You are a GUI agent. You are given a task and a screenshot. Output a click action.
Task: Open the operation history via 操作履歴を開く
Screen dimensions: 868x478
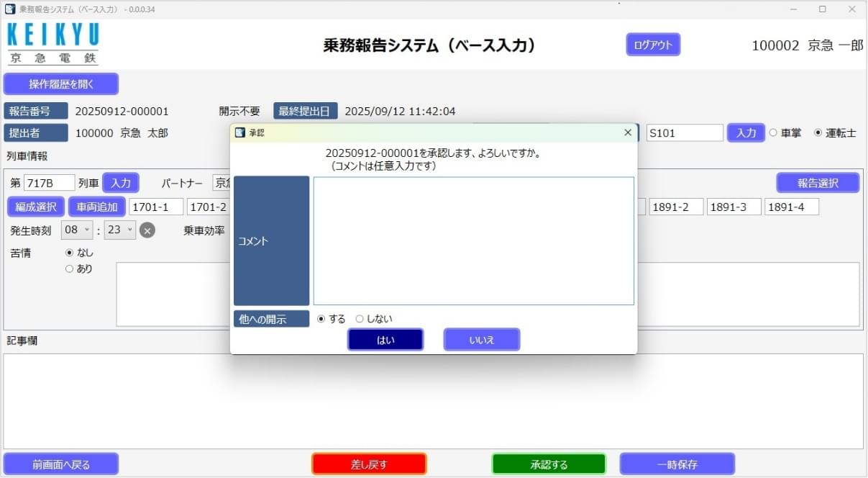pyautogui.click(x=61, y=84)
